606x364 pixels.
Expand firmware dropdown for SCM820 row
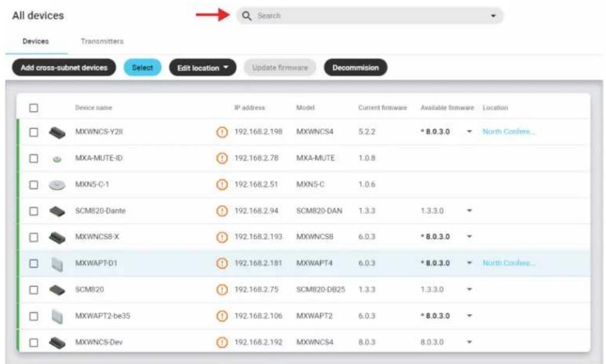point(469,289)
